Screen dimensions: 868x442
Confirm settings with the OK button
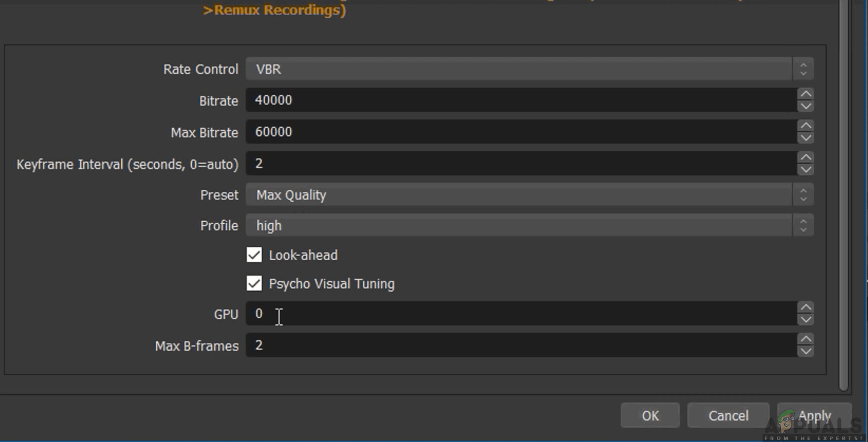[x=650, y=415]
